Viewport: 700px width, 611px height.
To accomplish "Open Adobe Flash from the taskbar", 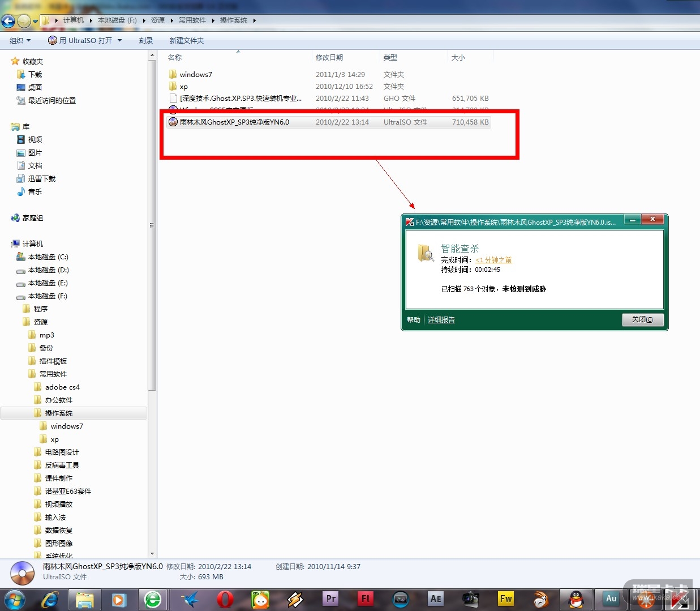I will click(366, 599).
